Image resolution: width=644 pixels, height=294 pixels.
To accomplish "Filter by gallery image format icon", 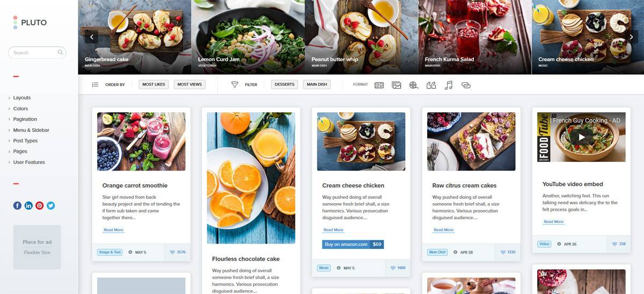I will (397, 85).
